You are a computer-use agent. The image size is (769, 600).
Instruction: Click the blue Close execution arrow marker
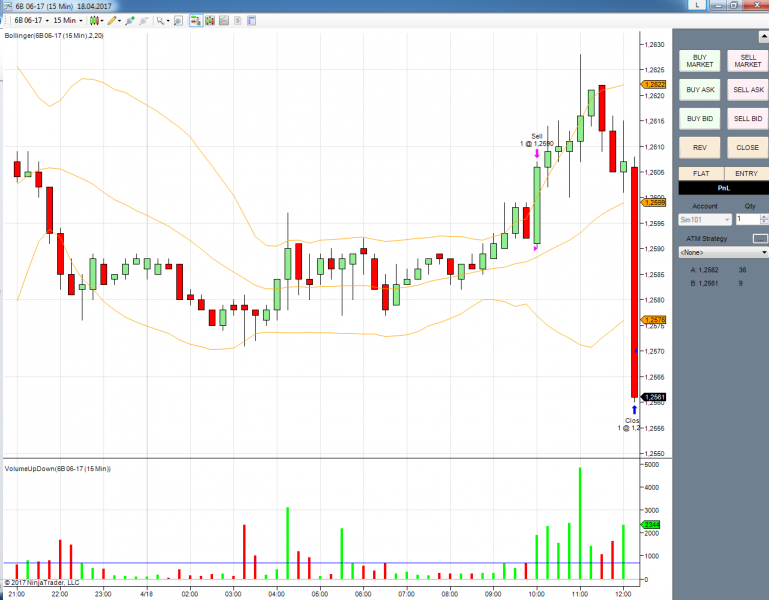click(634, 410)
